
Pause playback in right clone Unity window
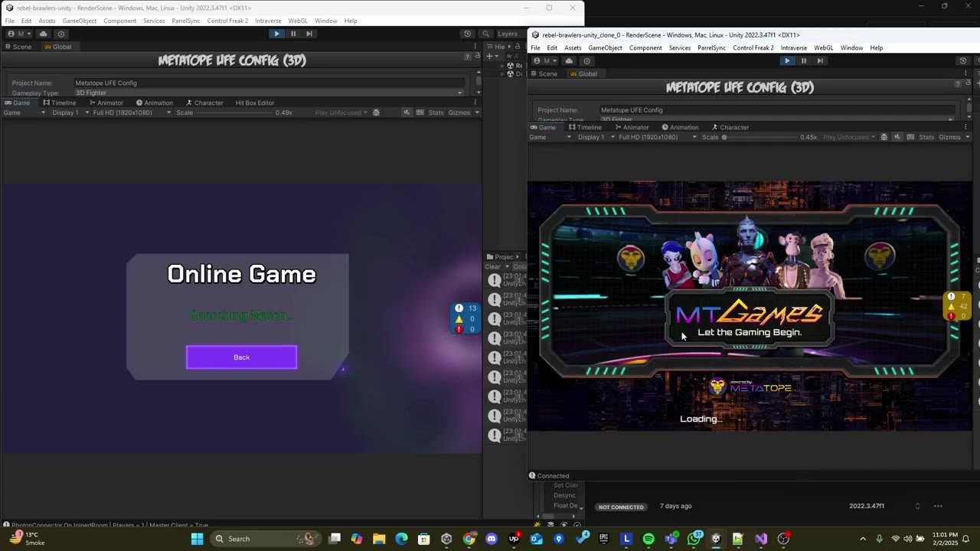pos(803,60)
